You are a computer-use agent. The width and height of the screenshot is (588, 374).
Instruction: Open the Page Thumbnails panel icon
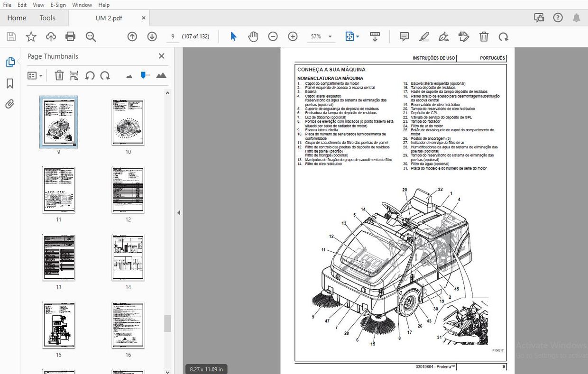(10, 62)
